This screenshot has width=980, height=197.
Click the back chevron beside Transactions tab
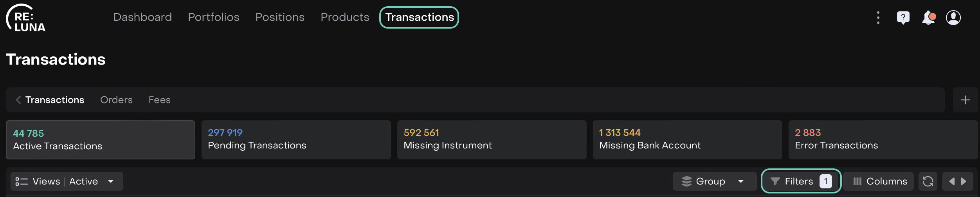18,100
